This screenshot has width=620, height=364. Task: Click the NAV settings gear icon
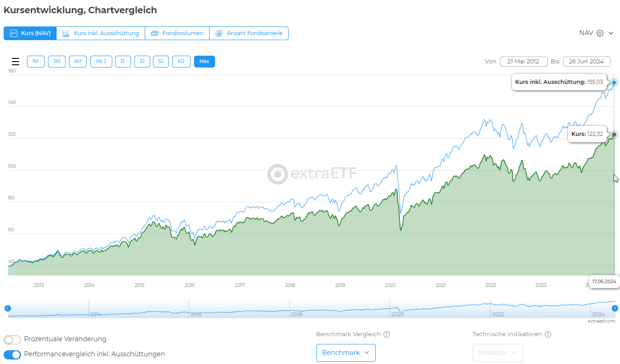[600, 33]
